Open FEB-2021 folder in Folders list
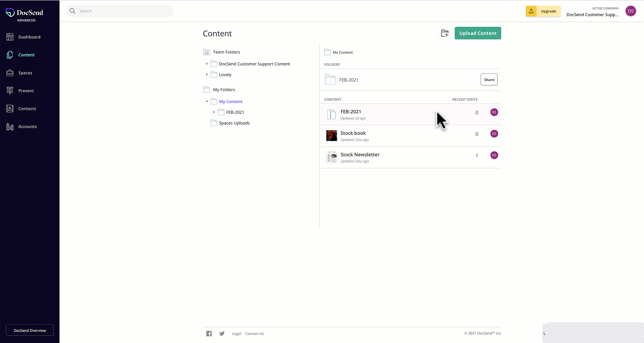This screenshot has height=343, width=644. 349,80
